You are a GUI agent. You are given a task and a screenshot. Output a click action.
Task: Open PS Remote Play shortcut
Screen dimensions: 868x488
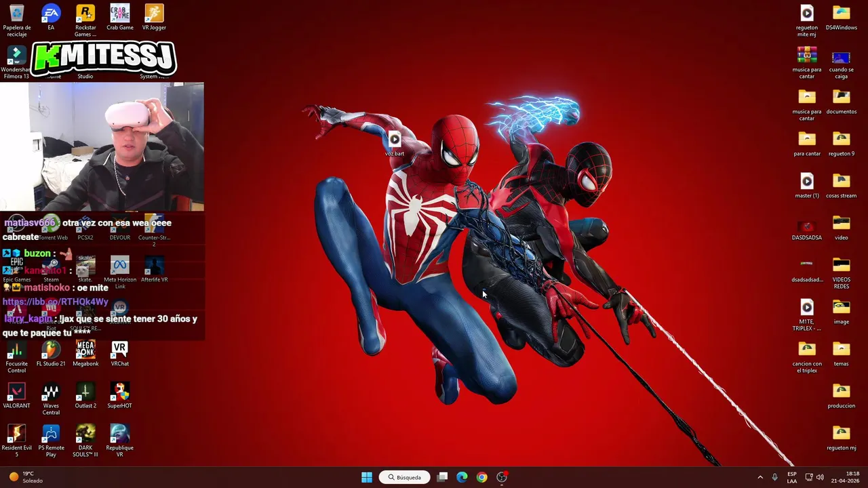[51, 441]
